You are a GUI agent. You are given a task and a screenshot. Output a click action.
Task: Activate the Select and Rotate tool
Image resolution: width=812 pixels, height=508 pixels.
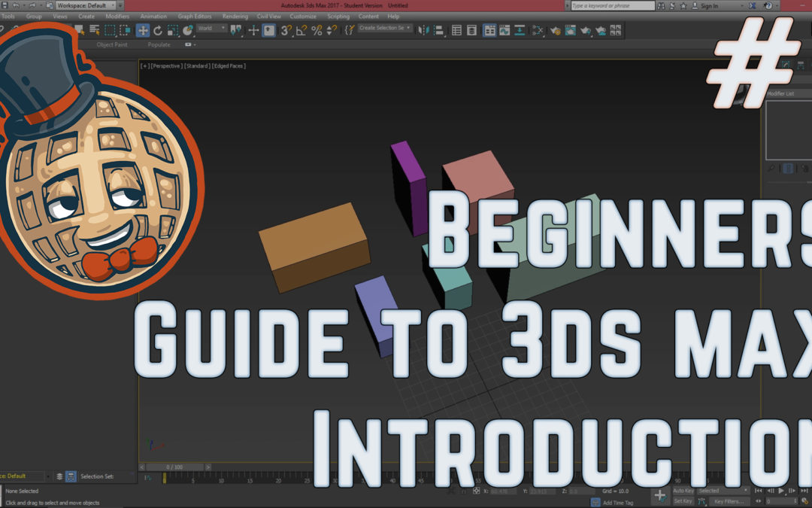[158, 30]
